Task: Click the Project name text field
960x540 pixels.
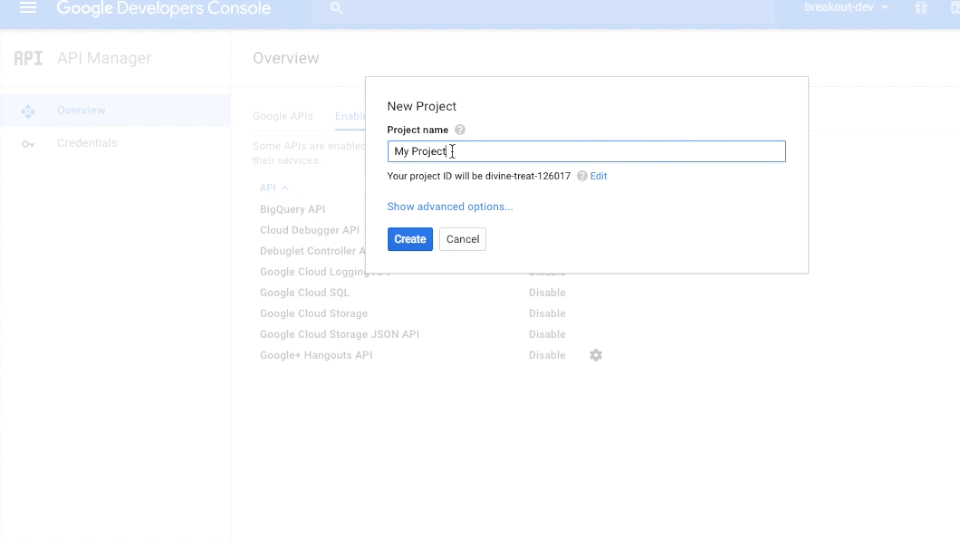Action: [x=586, y=151]
